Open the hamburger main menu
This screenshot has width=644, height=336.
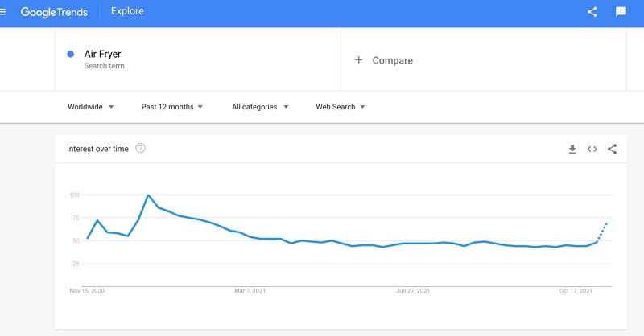click(x=2, y=12)
